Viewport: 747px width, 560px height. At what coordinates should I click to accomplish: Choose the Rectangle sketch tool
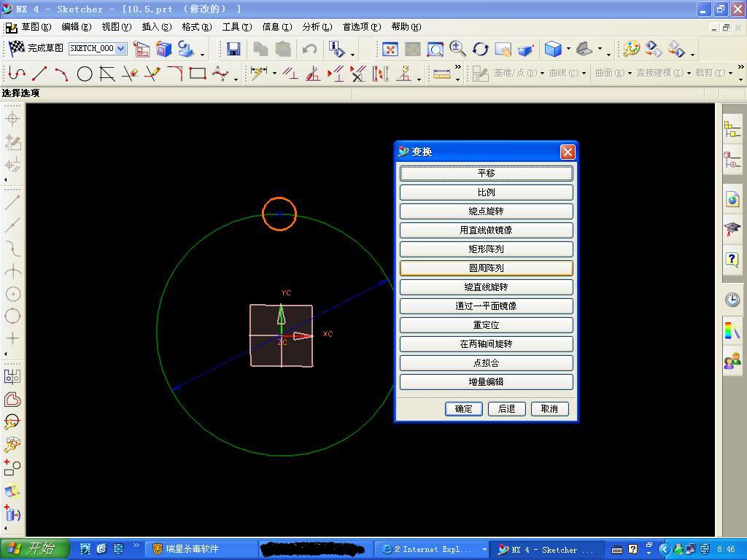(x=197, y=74)
